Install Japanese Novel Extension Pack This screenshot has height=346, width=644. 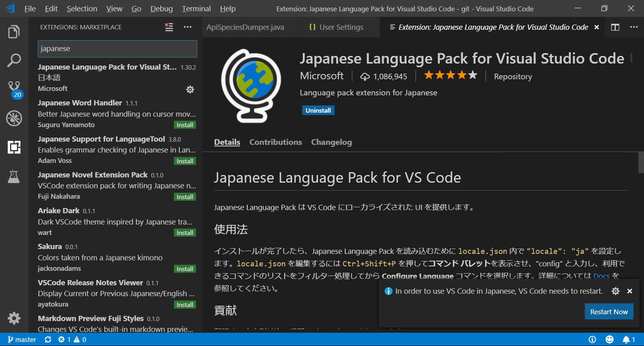point(185,197)
